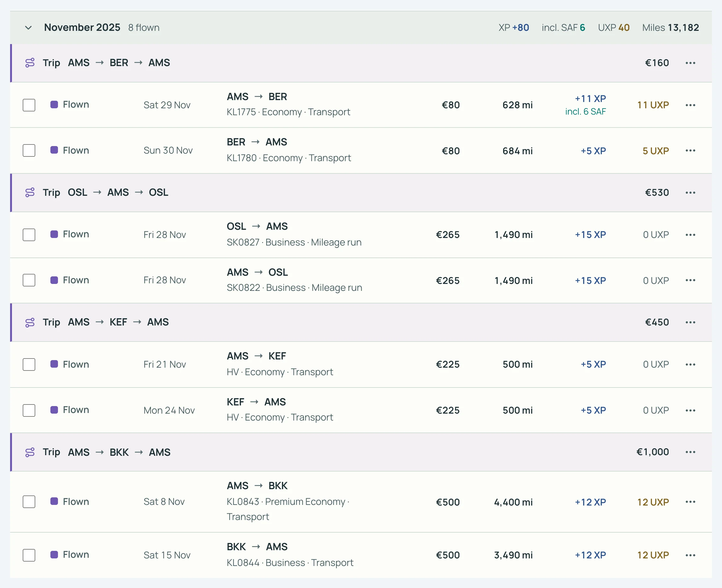Open more options for KL1780 flight row
Image resolution: width=722 pixels, height=588 pixels.
690,150
